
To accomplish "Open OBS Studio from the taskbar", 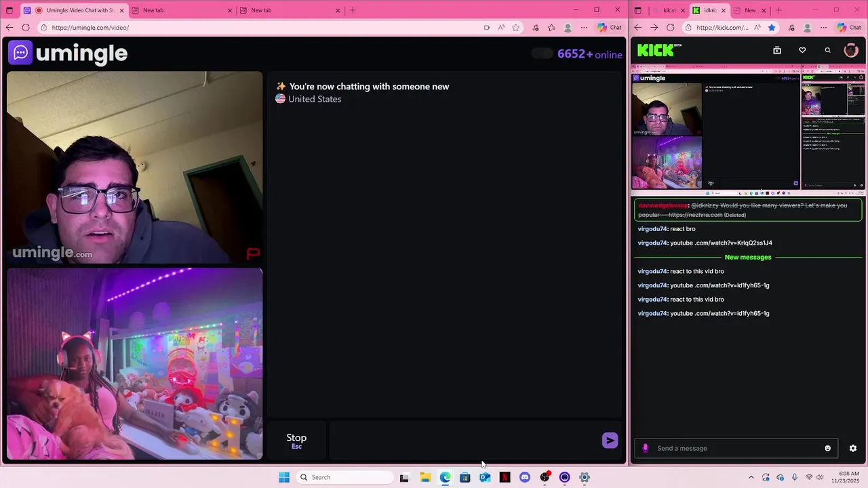I will coord(545,477).
